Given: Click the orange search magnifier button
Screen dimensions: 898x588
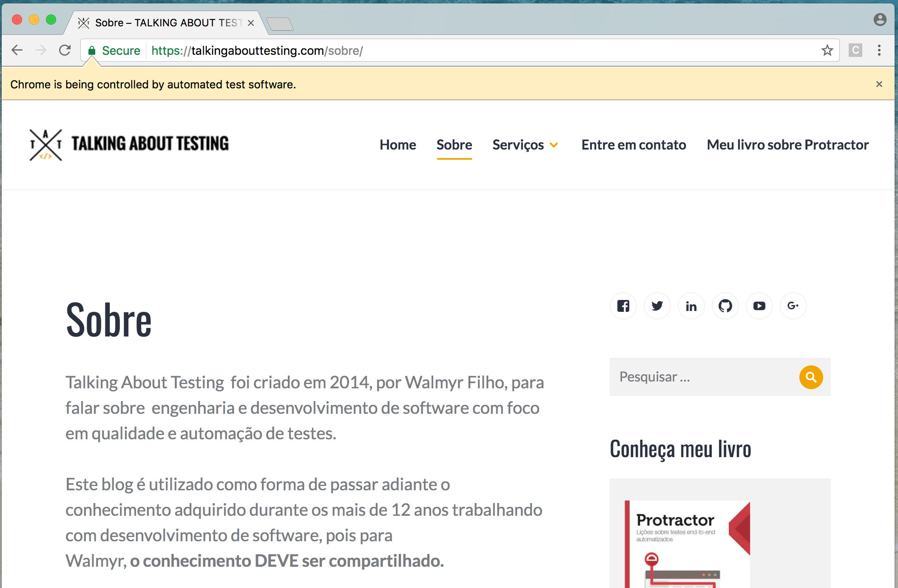Looking at the screenshot, I should pyautogui.click(x=811, y=377).
